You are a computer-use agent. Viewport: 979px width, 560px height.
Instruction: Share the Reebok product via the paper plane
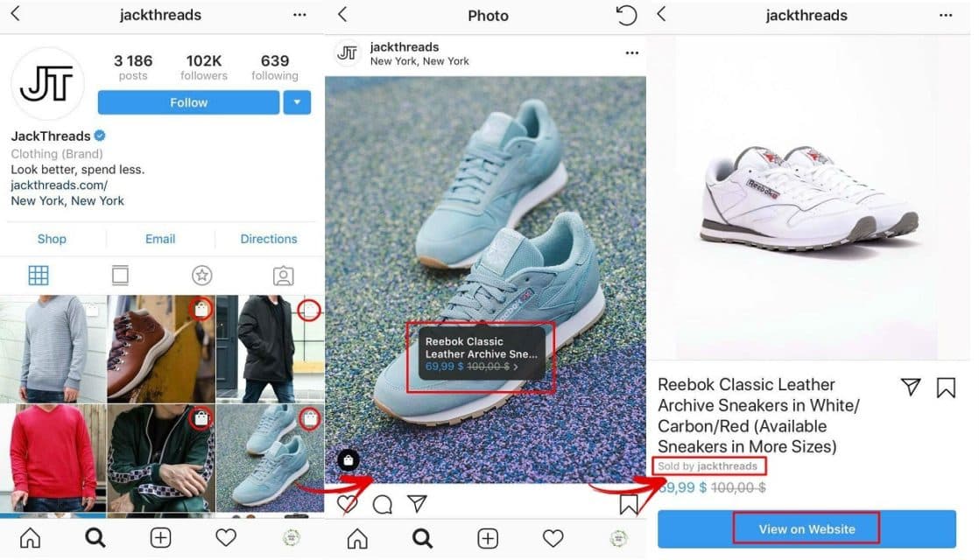tap(911, 388)
